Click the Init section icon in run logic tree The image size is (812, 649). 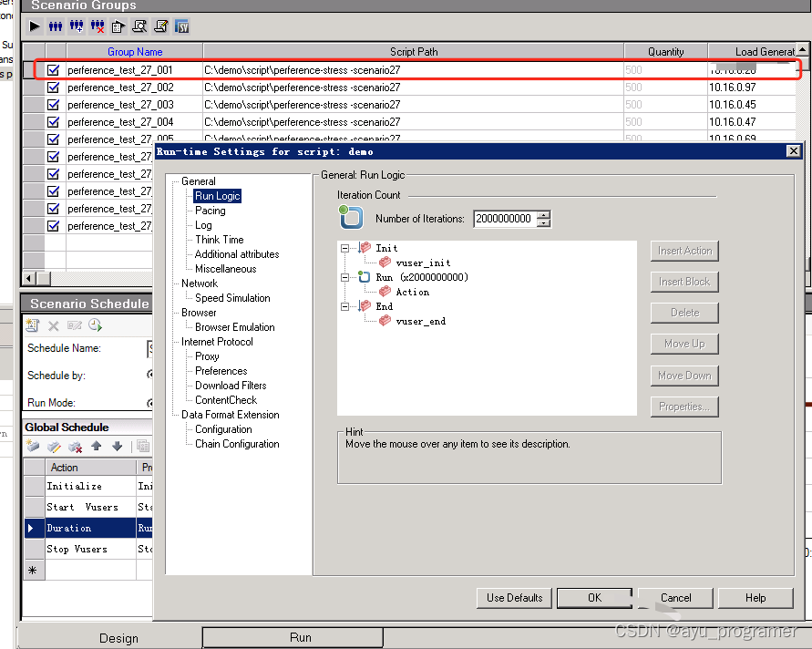click(365, 248)
